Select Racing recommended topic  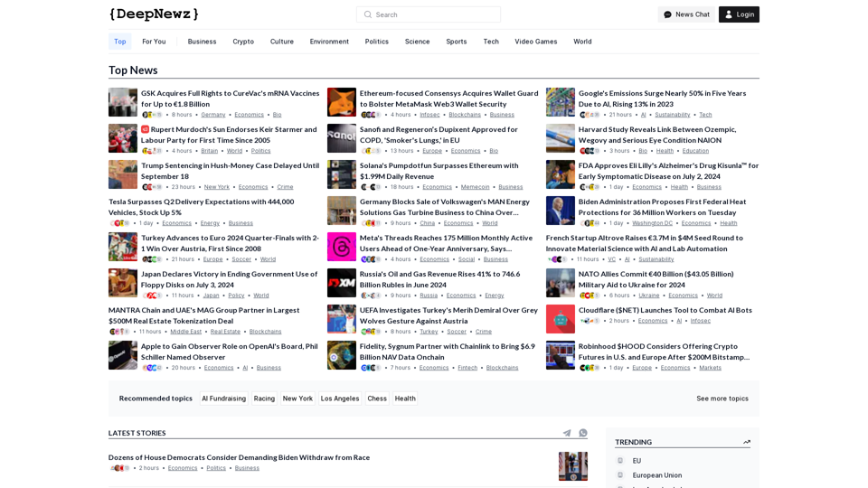[x=264, y=399]
